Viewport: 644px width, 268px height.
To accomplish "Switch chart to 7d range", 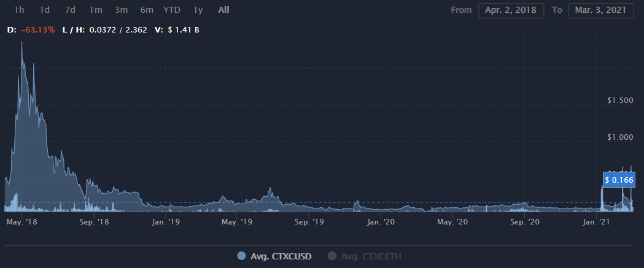I will coord(71,10).
